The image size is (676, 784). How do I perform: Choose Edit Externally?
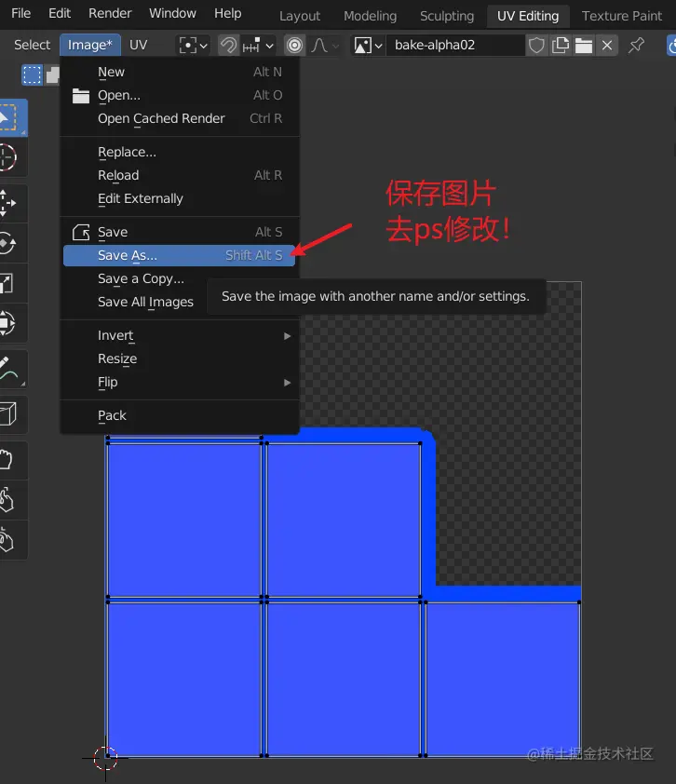coord(180,198)
